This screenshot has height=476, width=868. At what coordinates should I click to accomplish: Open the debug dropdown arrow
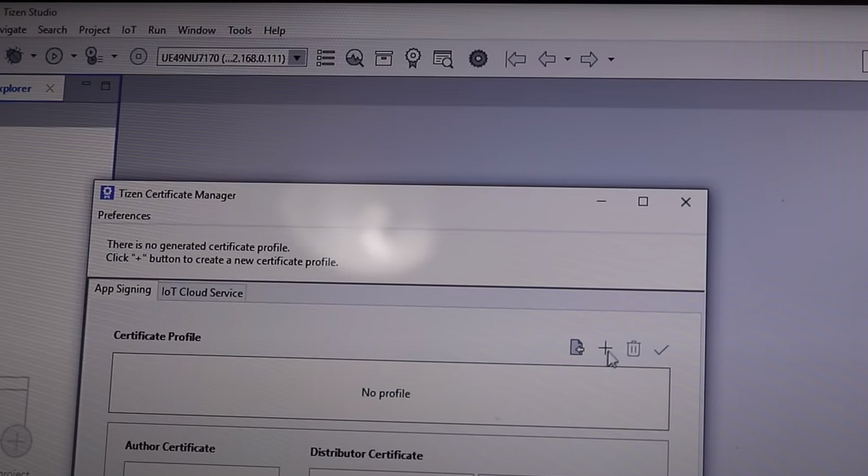pyautogui.click(x=33, y=56)
